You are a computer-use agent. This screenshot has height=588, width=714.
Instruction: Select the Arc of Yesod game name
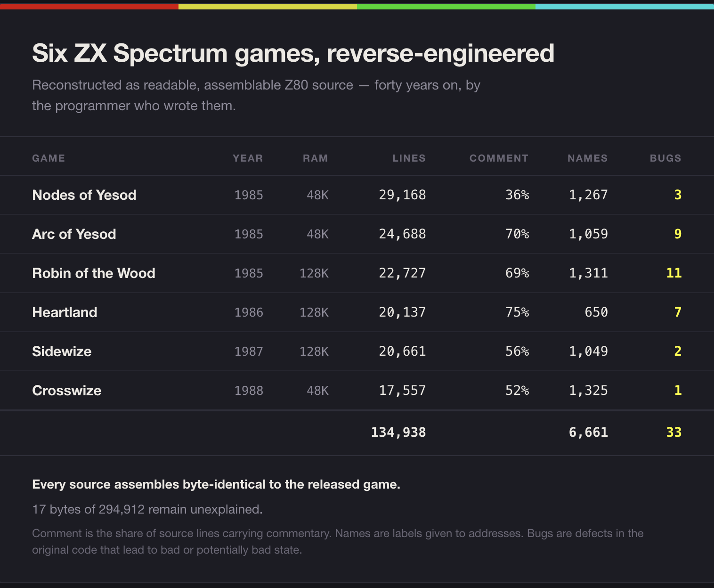74,234
